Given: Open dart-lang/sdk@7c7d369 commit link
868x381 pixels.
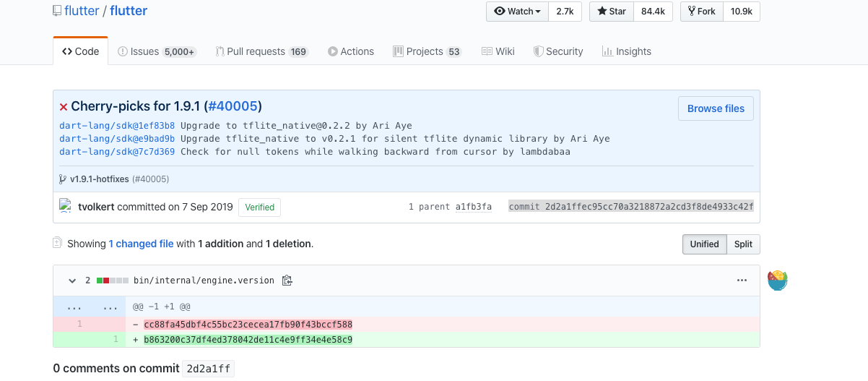Looking at the screenshot, I should (117, 152).
